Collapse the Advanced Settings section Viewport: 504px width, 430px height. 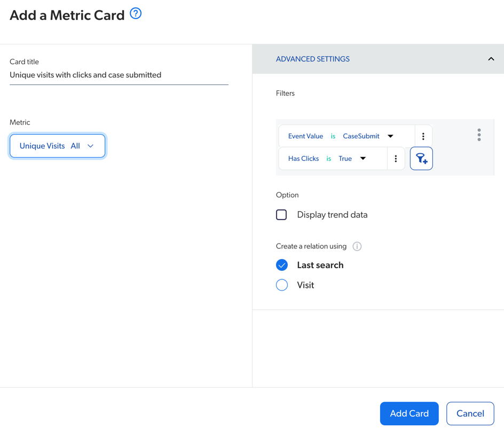point(491,59)
